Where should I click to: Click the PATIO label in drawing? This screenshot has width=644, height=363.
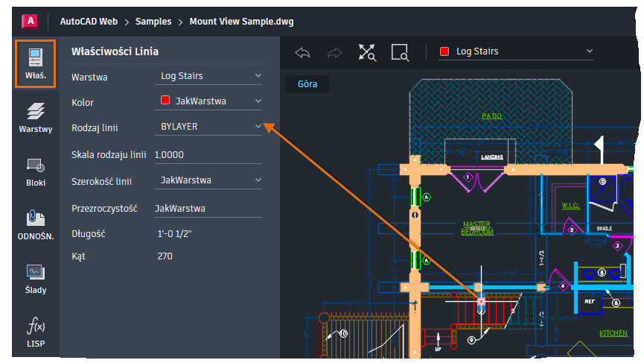click(x=491, y=116)
